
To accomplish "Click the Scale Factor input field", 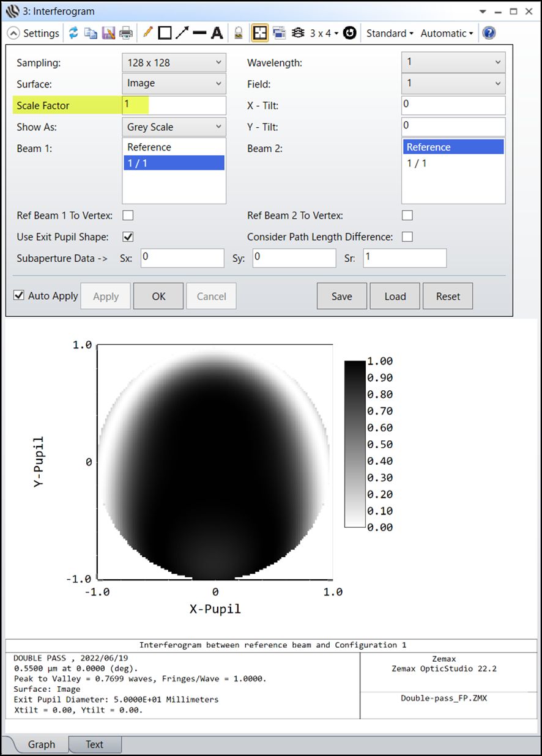I will pyautogui.click(x=174, y=105).
